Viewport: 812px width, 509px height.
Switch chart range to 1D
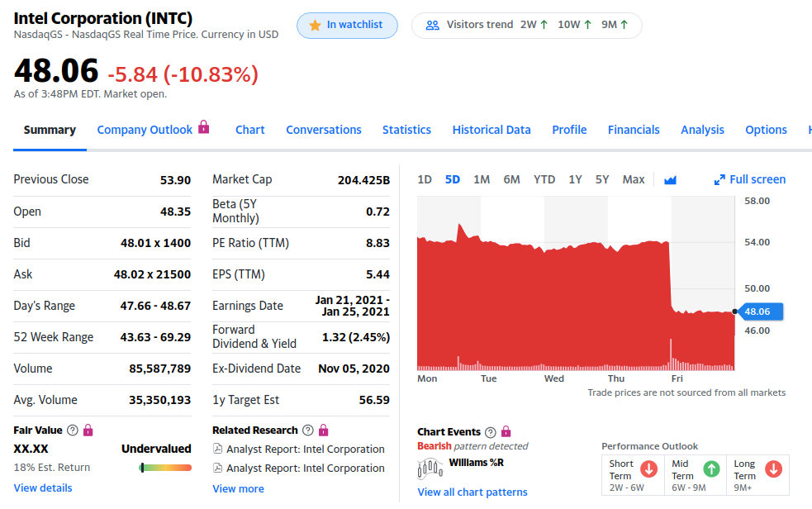click(x=425, y=180)
